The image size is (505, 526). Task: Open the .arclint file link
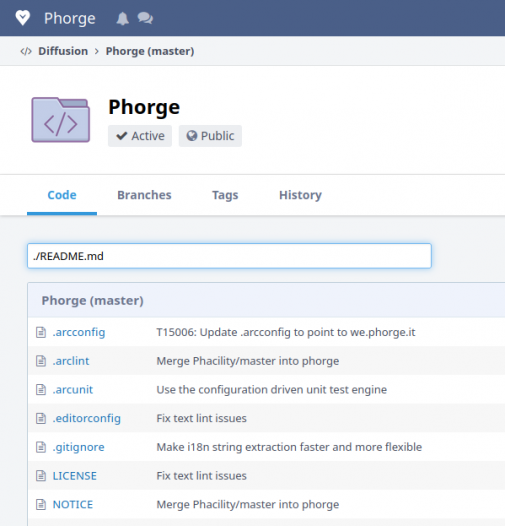click(71, 361)
